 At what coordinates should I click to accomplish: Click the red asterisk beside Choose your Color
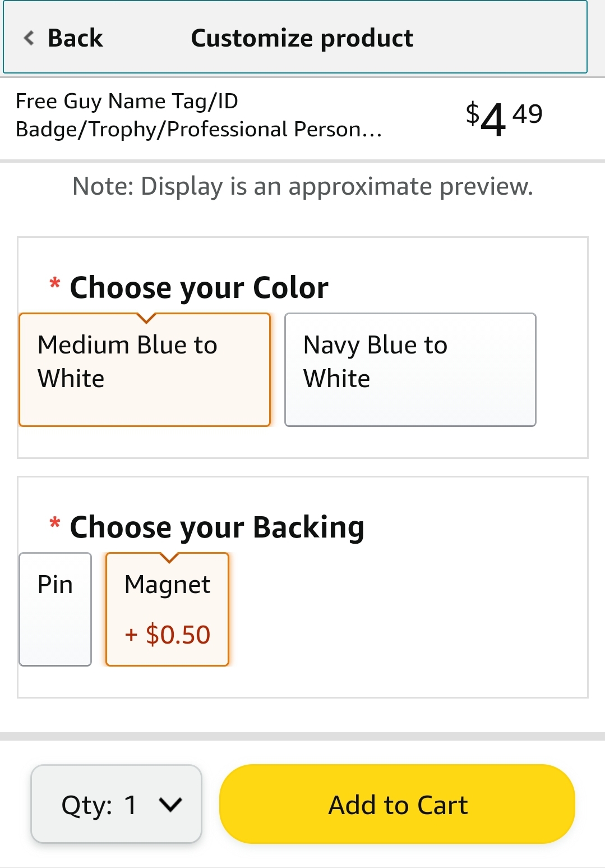tap(55, 283)
